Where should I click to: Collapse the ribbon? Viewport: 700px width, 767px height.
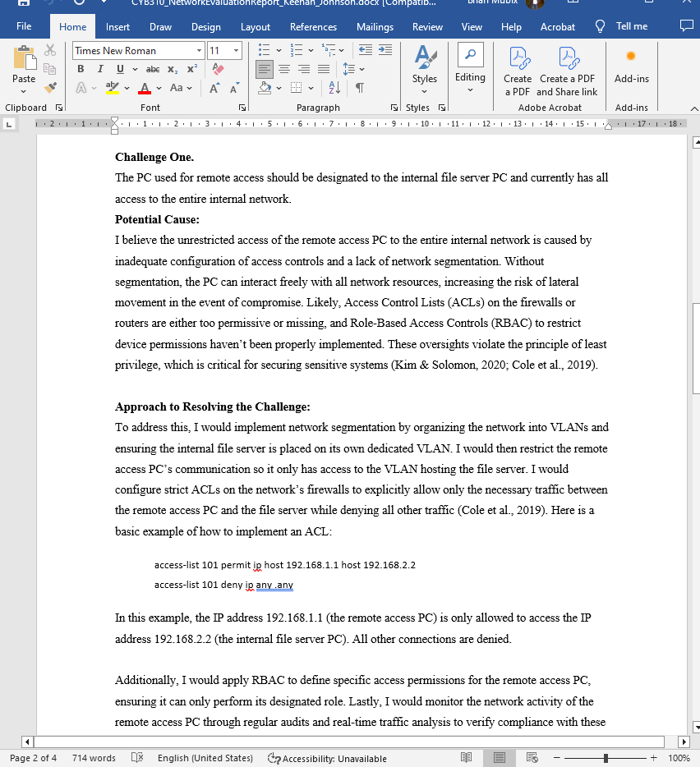pos(694,108)
